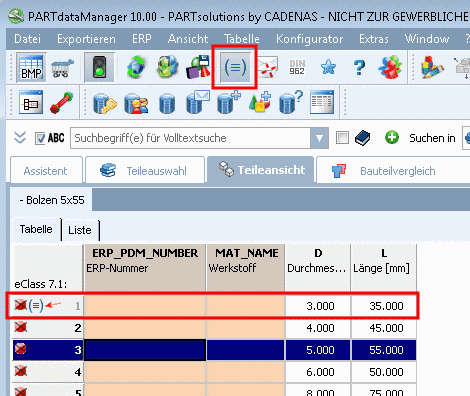
Task: Click the database with question mark icon
Action: coord(291,102)
